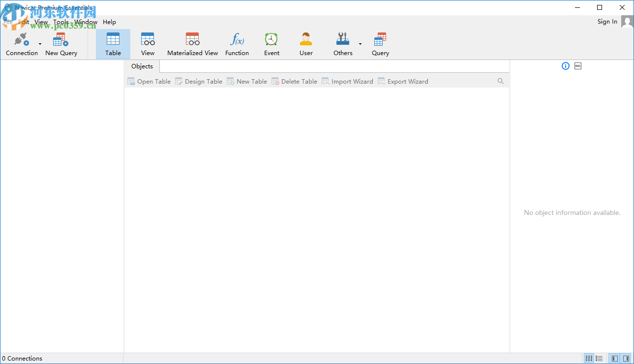Switch to icon grid view

click(589, 359)
